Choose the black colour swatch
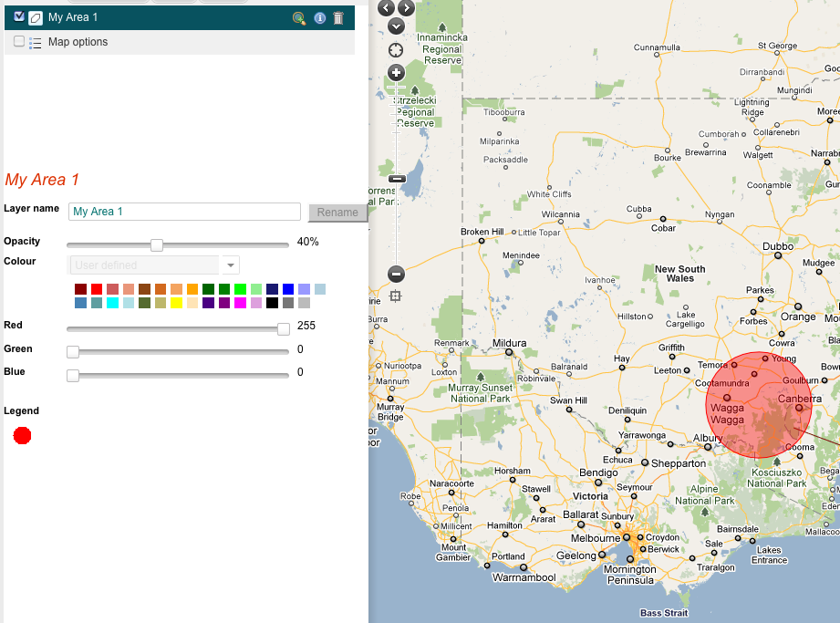The height and width of the screenshot is (623, 840). [x=272, y=303]
